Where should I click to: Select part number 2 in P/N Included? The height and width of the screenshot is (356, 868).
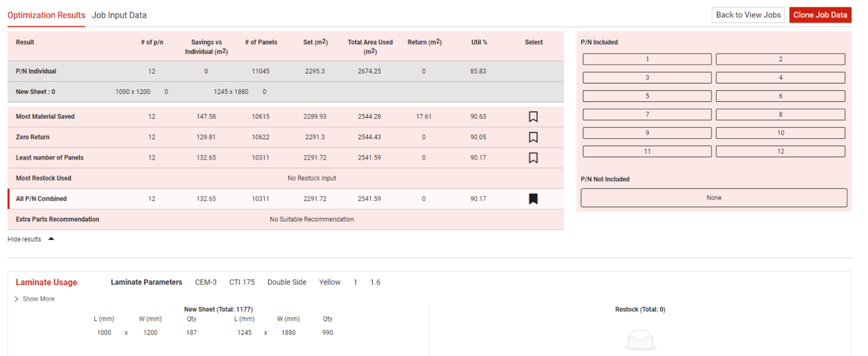(780, 59)
